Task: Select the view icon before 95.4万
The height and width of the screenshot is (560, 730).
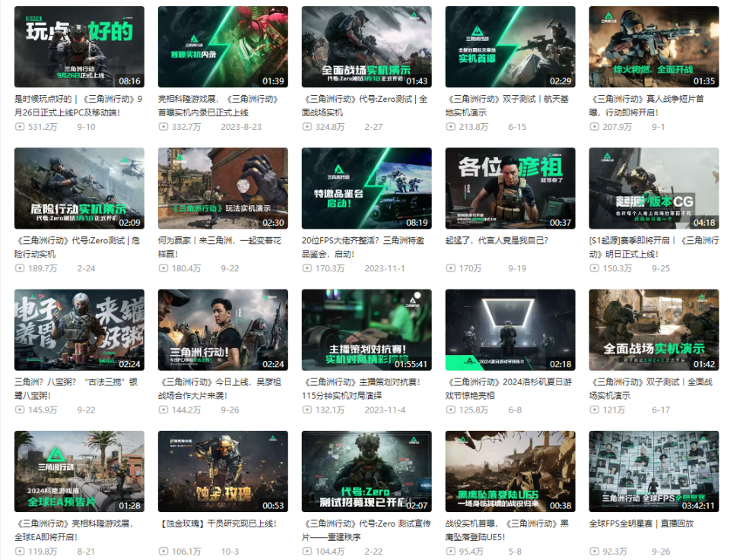Action: [450, 551]
